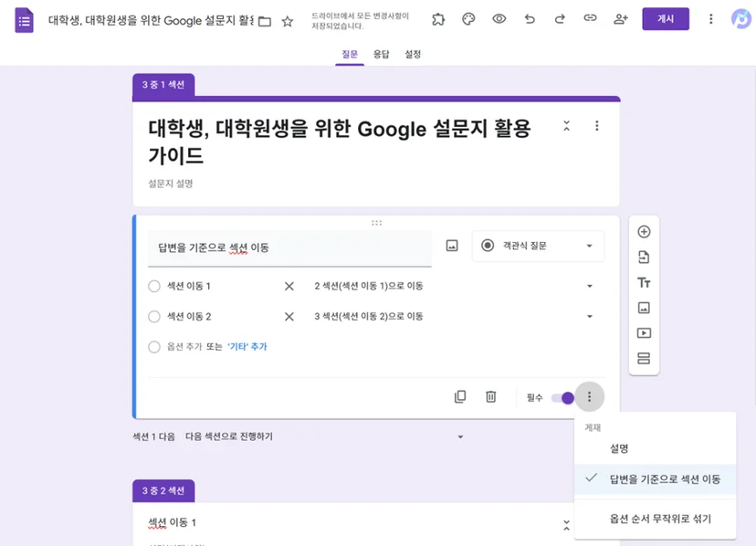The image size is (756, 546).
Task: Open the header more options menu
Action: pyautogui.click(x=710, y=19)
